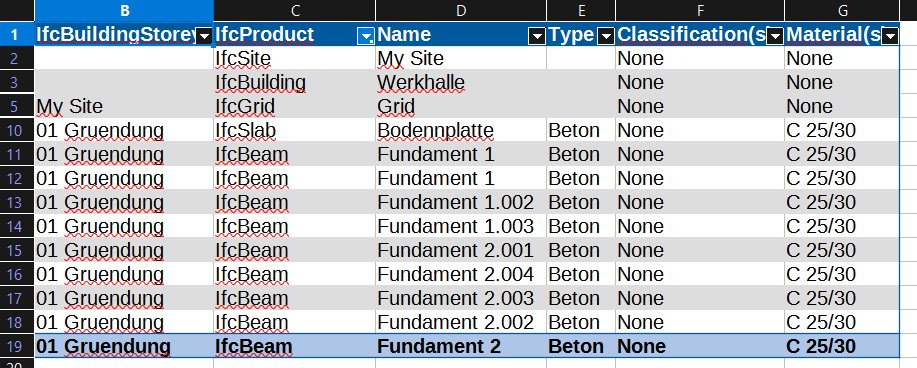This screenshot has width=917, height=368.
Task: Expand the Name column filter arrow
Action: coord(537,37)
